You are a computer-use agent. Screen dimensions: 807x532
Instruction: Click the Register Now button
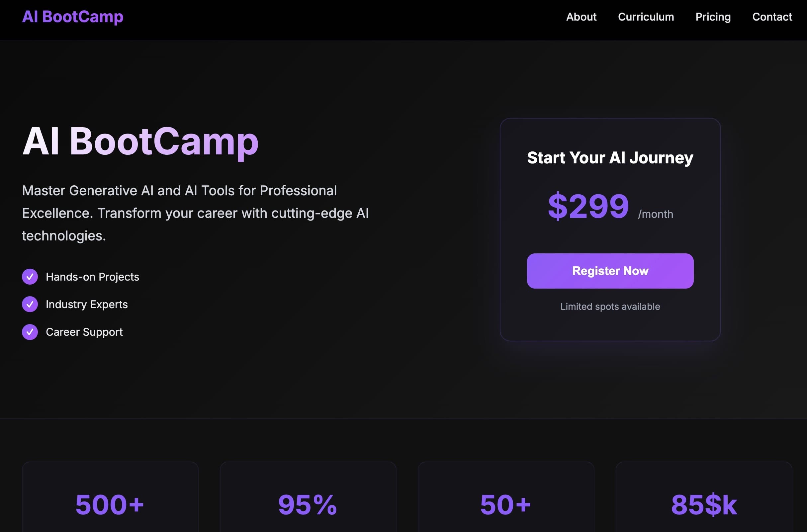click(x=610, y=271)
